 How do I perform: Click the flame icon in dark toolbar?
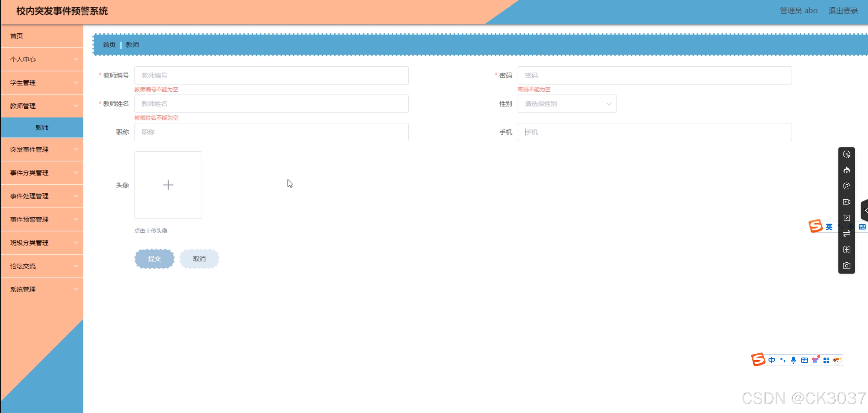click(x=846, y=170)
